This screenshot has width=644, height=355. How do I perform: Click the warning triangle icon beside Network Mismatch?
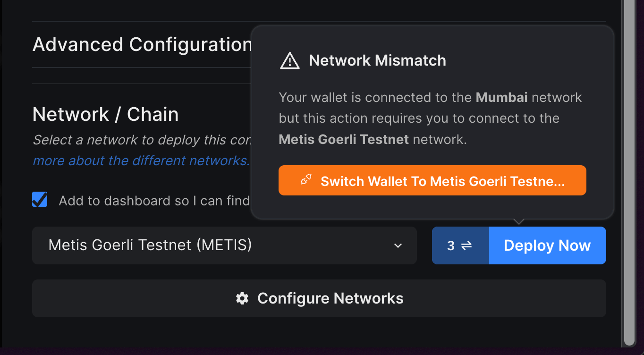click(x=289, y=60)
